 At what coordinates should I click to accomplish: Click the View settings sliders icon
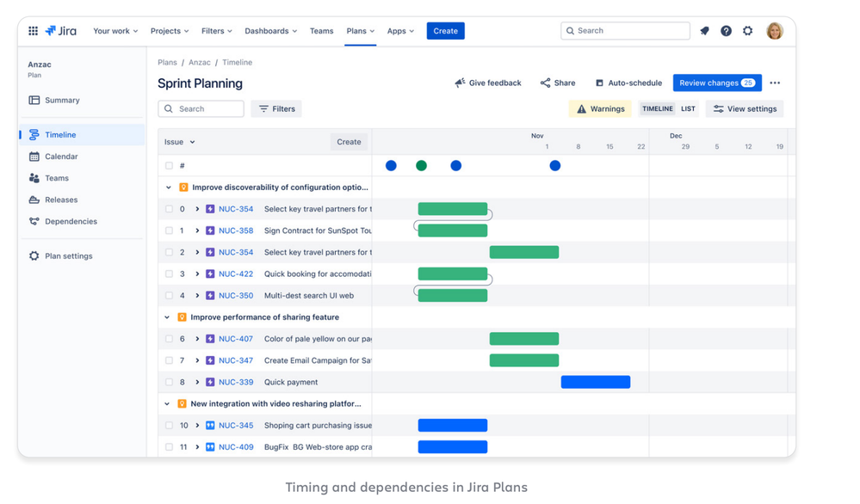point(718,109)
